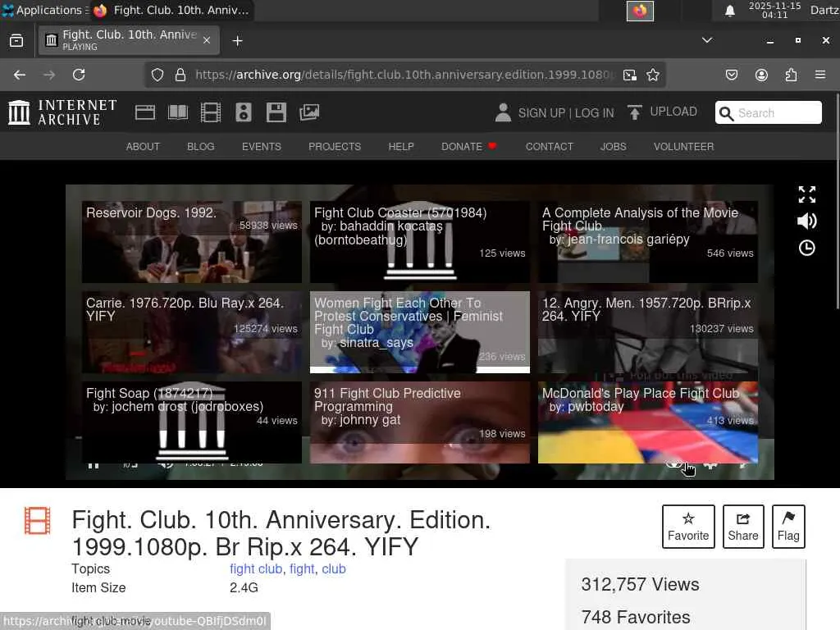Open the notifications bell in panel
840x630 pixels.
[x=729, y=11]
